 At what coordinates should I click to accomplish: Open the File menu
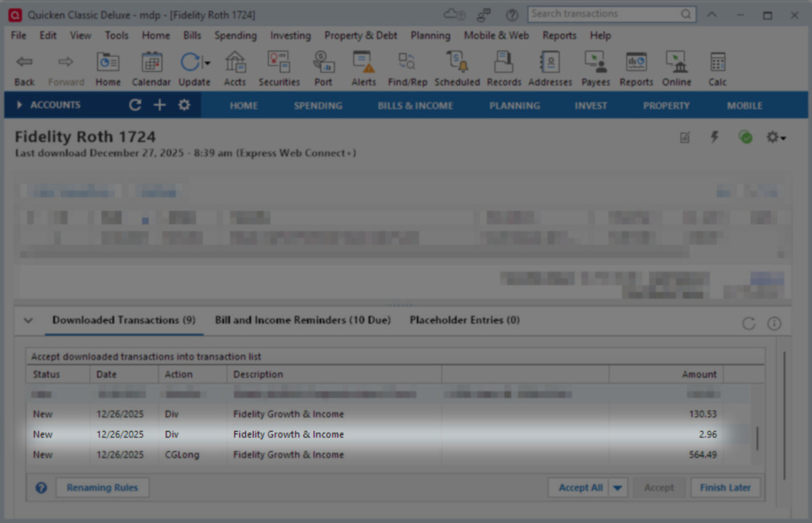(19, 35)
